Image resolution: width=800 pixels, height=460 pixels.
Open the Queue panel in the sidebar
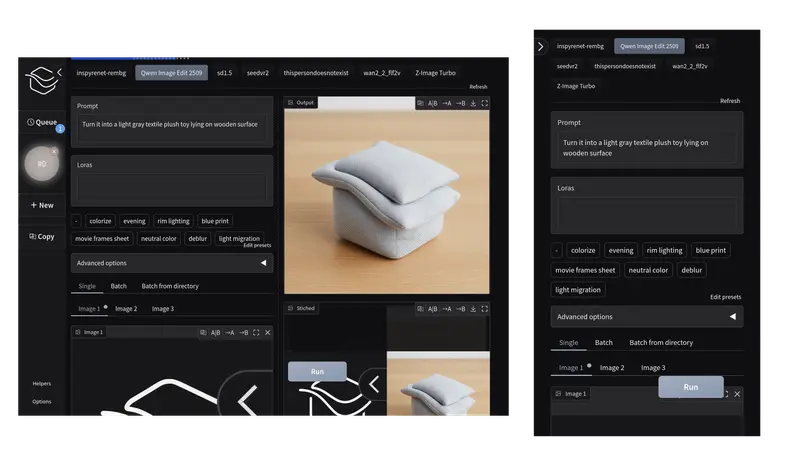[42, 122]
